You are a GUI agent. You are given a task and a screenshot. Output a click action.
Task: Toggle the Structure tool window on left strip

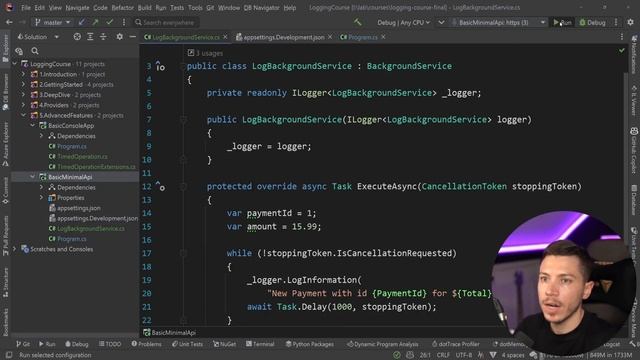coord(5,282)
